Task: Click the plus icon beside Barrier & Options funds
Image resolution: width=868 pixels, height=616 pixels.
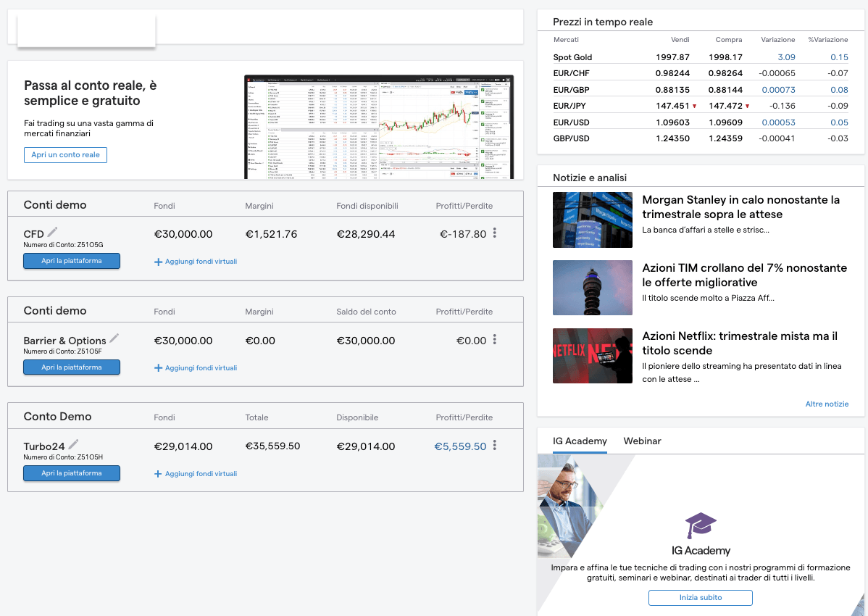Action: (x=159, y=368)
